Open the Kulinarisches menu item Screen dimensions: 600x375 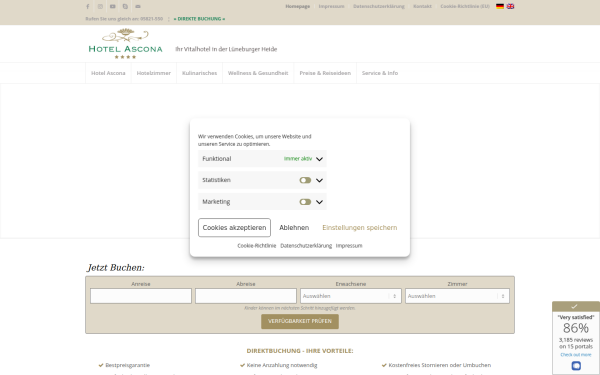(x=199, y=73)
